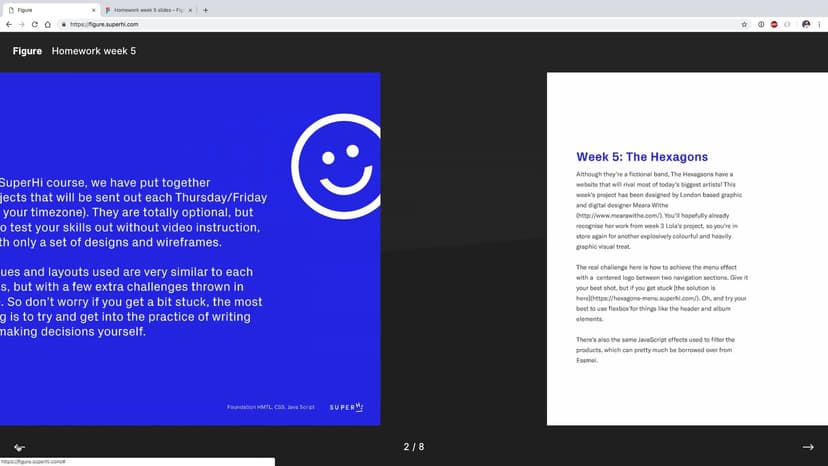828x466 pixels.
Task: Click the previous slide arrow
Action: tap(19, 447)
